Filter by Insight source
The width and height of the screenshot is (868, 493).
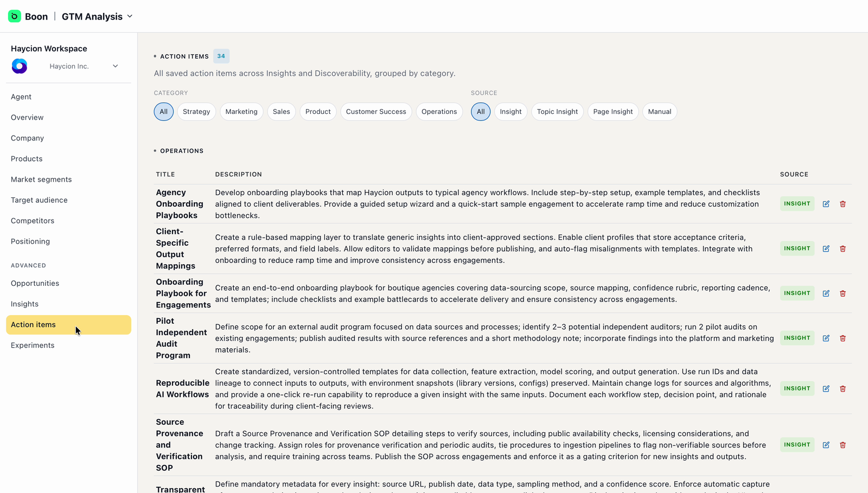[510, 112]
